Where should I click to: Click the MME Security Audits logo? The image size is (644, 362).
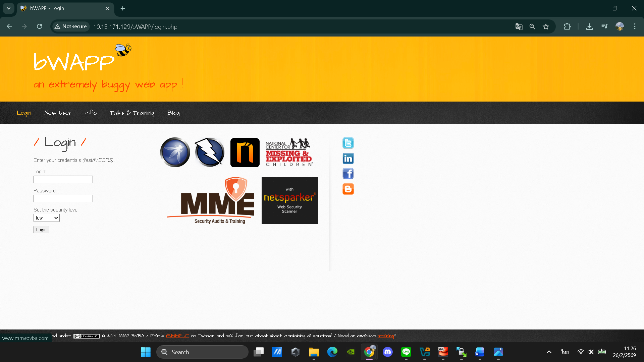tap(211, 200)
